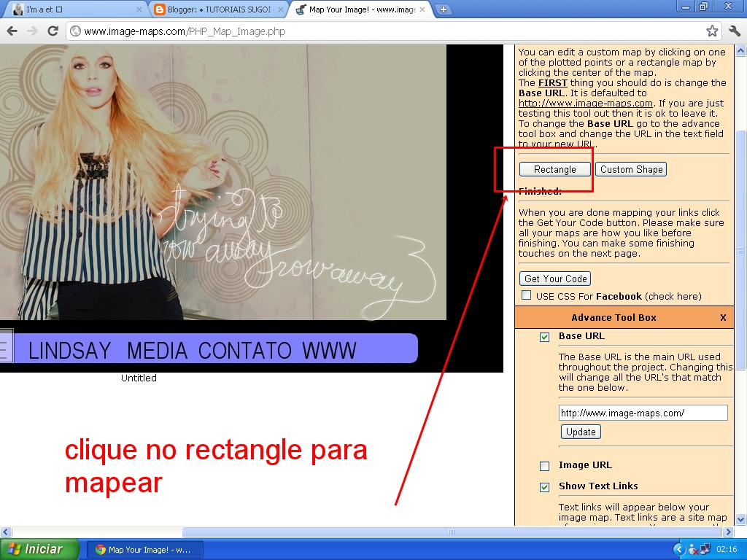Uncheck Show Text Links
The width and height of the screenshot is (747, 560).
(x=543, y=486)
